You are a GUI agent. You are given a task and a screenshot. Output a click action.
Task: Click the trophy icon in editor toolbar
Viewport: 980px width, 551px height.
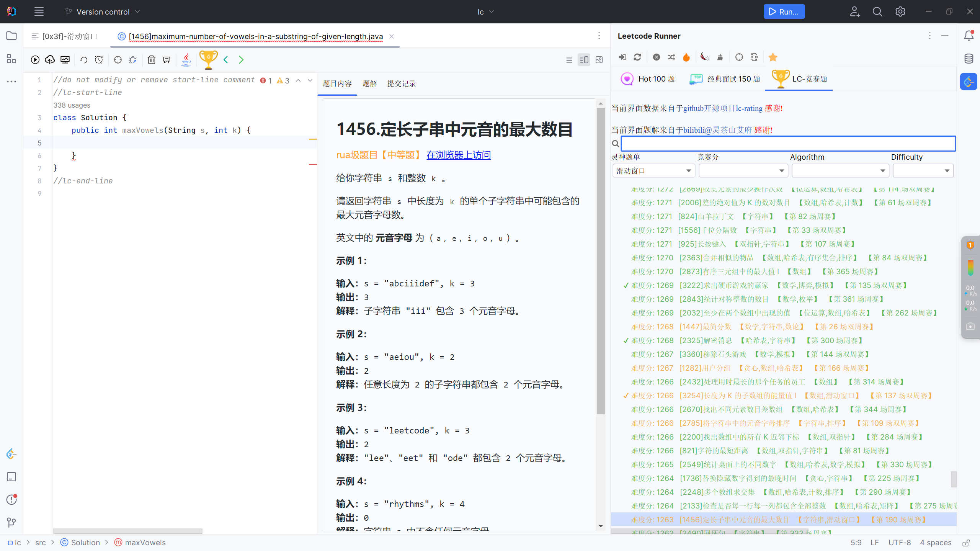click(x=208, y=60)
